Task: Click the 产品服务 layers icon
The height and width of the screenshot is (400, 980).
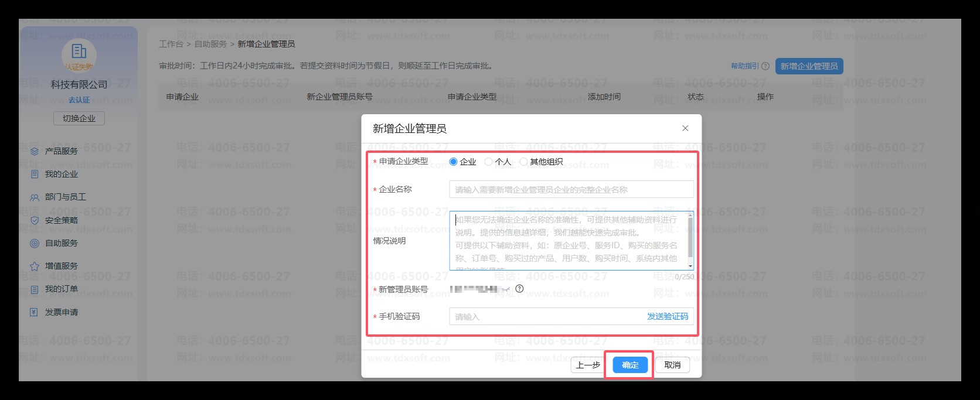Action: pos(35,151)
